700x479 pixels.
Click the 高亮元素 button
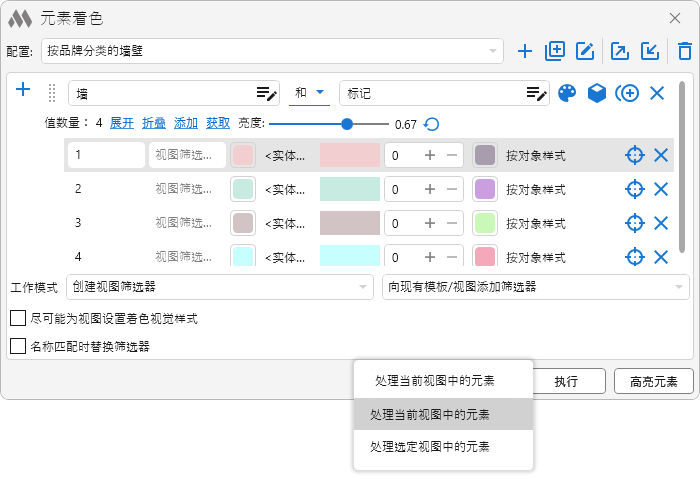coord(653,381)
